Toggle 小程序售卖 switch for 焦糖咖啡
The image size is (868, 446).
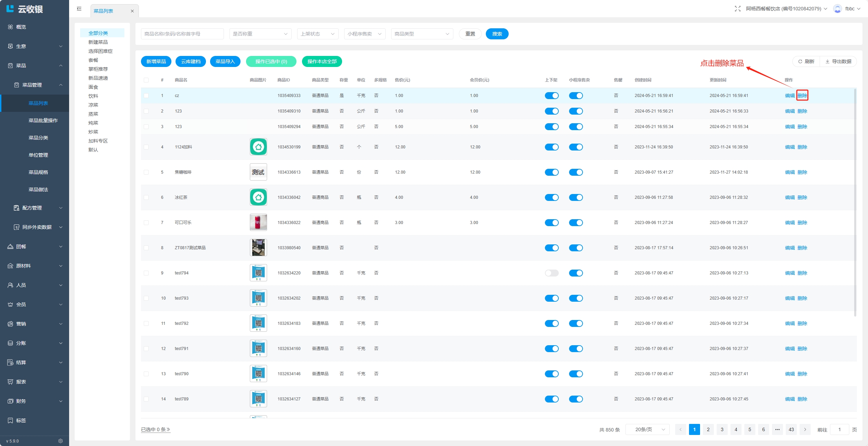576,172
